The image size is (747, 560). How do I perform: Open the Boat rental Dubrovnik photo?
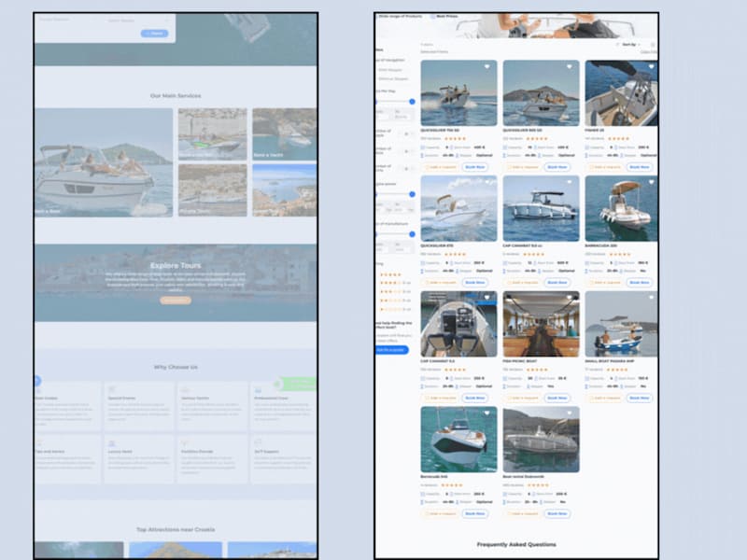(x=542, y=440)
